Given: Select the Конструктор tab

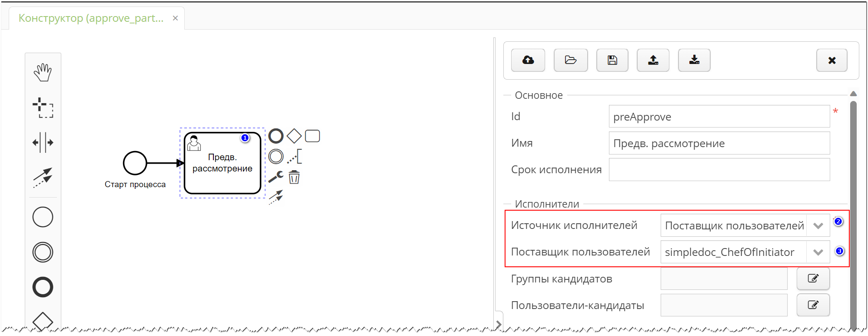Looking at the screenshot, I should (91, 18).
